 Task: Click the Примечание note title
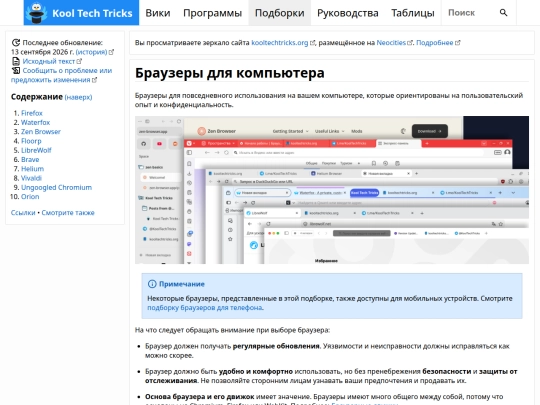[x=182, y=284]
